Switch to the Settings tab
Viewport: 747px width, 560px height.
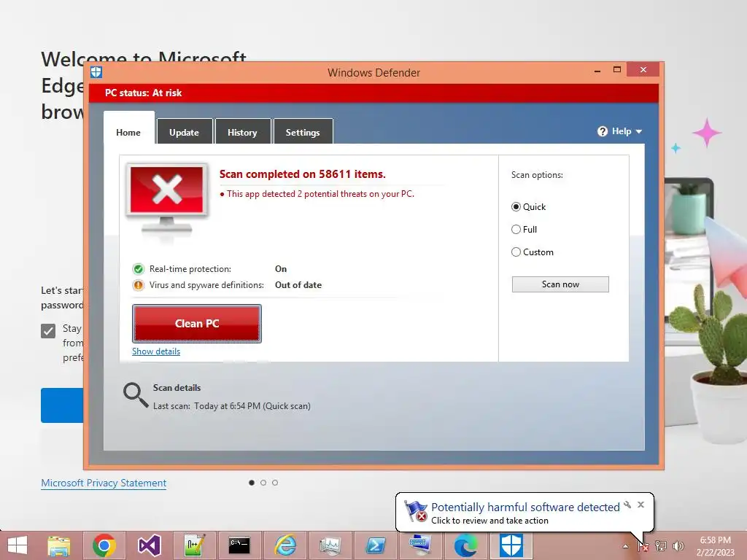coord(303,131)
